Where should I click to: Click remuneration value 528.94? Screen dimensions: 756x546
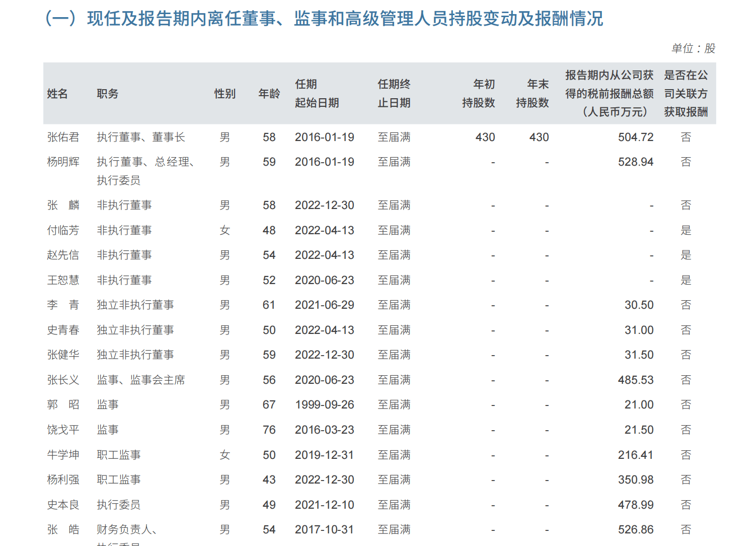point(636,162)
